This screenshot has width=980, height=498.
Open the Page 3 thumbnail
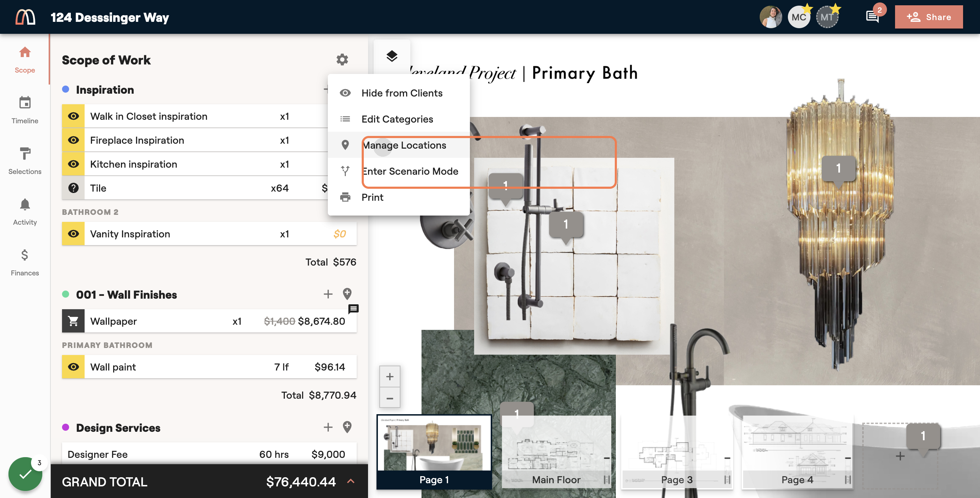[677, 452]
